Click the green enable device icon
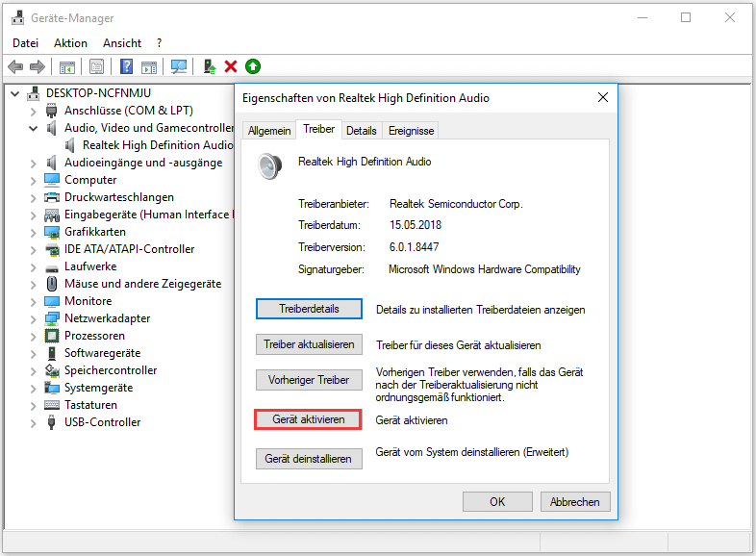Viewport: 756px width, 556px height. (x=253, y=66)
